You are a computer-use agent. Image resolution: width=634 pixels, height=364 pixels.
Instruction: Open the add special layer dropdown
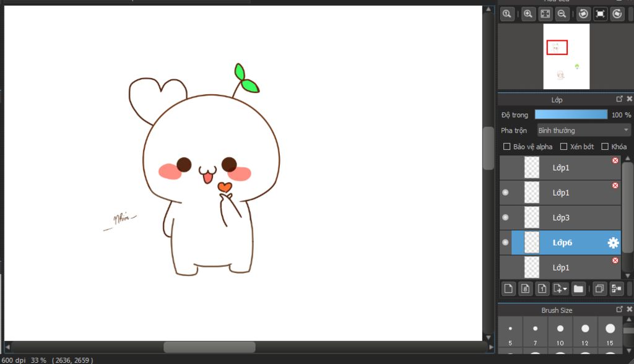(560, 288)
